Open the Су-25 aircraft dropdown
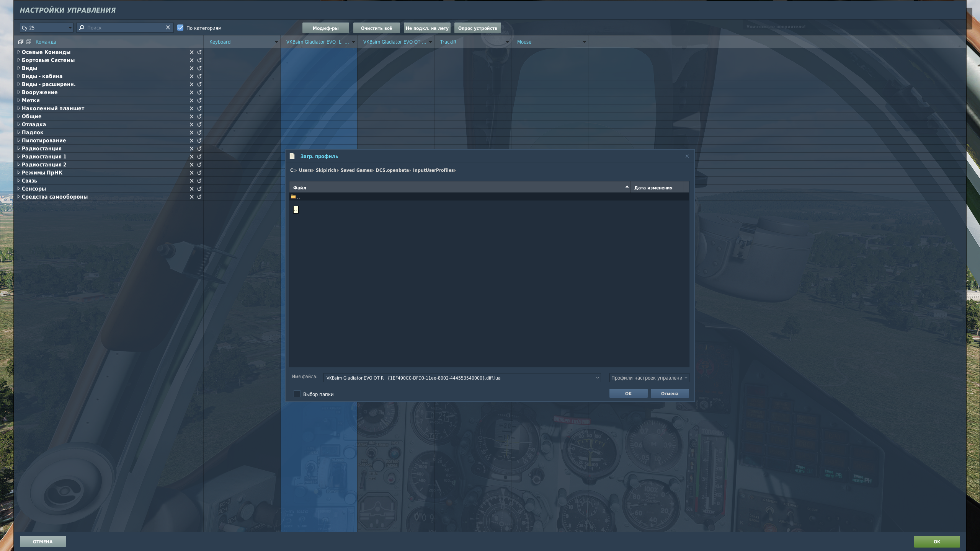Screen dimensions: 980x551 click(46, 28)
